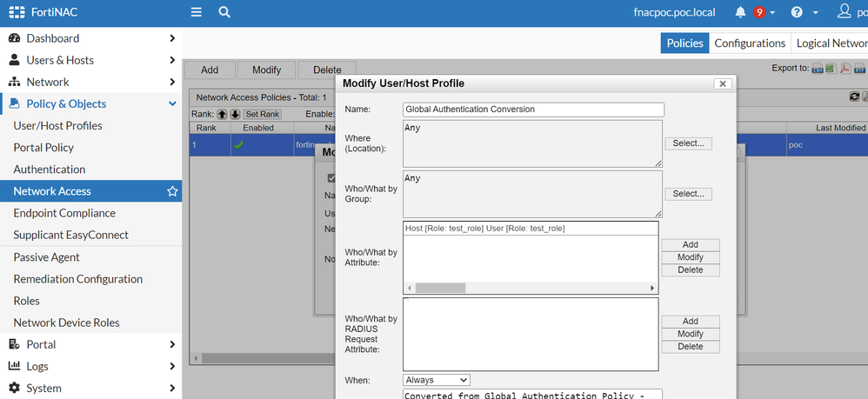Collapse the Policy & Objects chevron
This screenshot has height=399, width=868.
(x=172, y=103)
